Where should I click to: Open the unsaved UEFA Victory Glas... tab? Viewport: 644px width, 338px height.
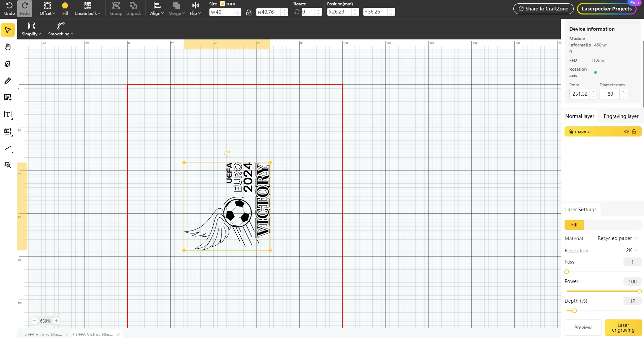[95, 334]
